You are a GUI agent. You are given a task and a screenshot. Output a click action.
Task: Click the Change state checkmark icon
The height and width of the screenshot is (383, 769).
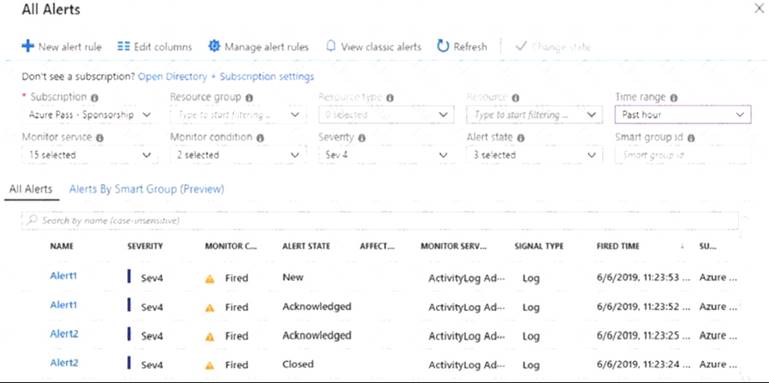coord(521,47)
